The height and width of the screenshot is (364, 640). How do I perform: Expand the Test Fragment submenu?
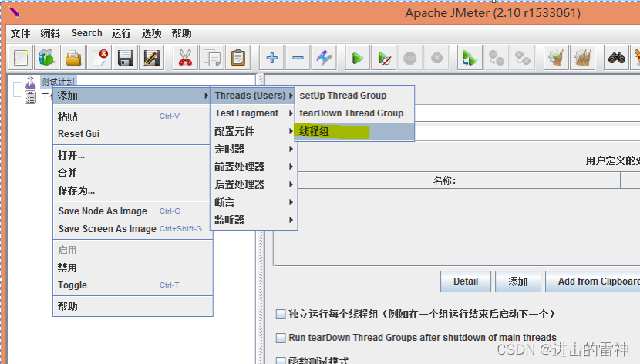coord(254,113)
